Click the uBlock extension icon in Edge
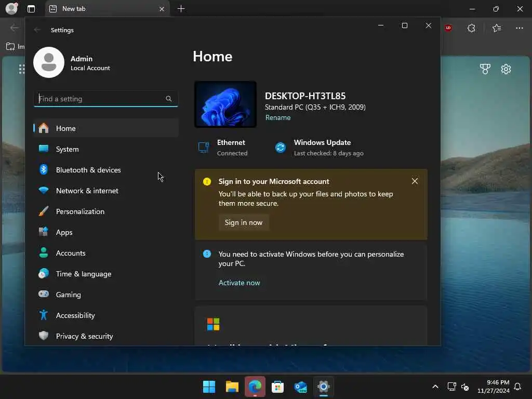 [x=448, y=28]
